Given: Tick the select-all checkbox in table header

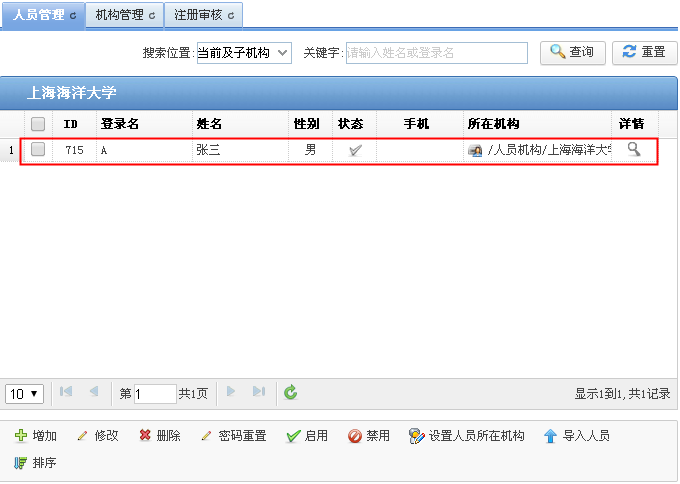Looking at the screenshot, I should [38, 124].
